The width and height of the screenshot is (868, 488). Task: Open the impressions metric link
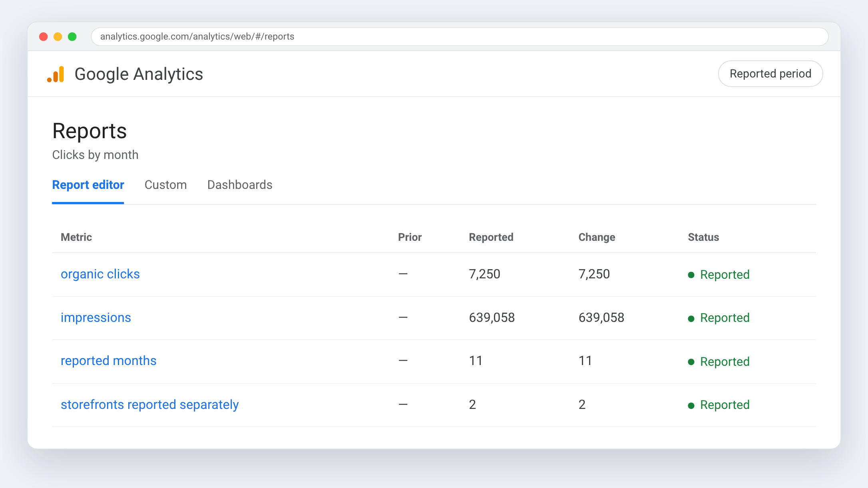tap(96, 317)
